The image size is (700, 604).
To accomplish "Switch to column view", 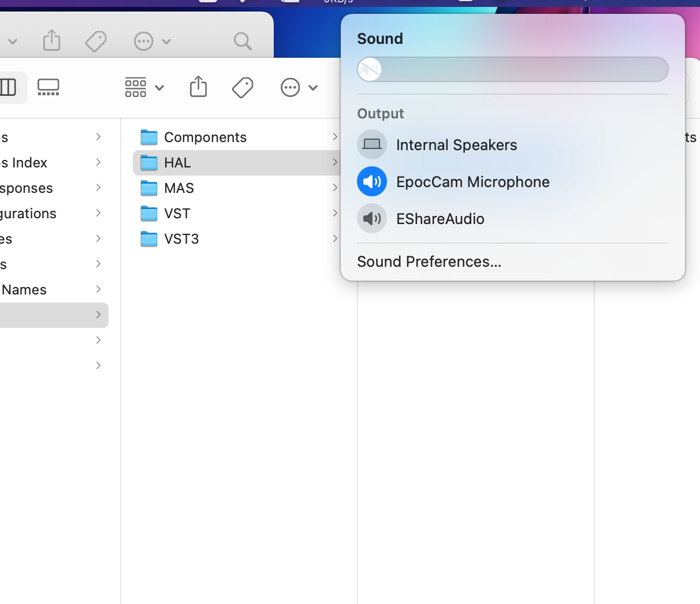I will (x=8, y=87).
